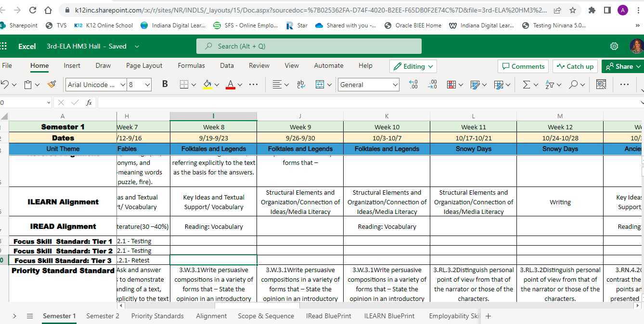Toggle Merge and Center
The image size is (644, 324).
tap(320, 84)
